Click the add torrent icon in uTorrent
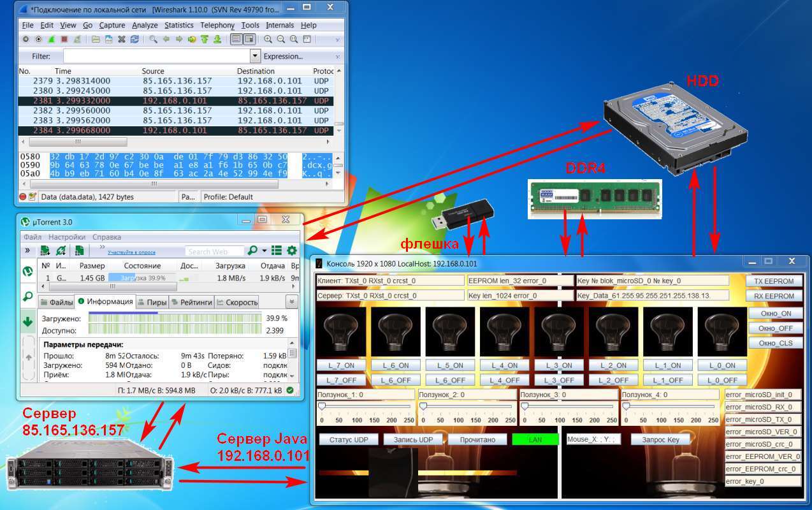This screenshot has height=510, width=812. pyautogui.click(x=45, y=251)
